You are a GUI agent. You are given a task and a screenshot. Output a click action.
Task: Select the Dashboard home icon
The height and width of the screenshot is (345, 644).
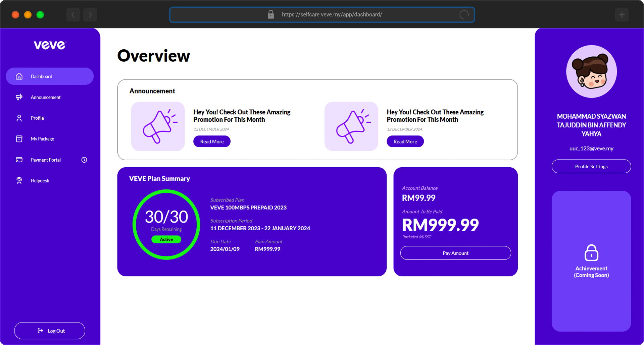[19, 76]
